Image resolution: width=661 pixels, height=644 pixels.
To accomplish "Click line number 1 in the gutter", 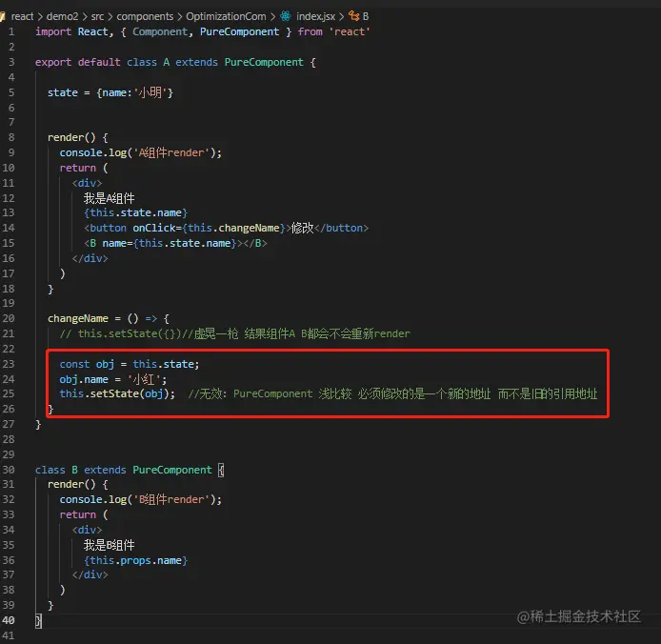I will point(11,31).
